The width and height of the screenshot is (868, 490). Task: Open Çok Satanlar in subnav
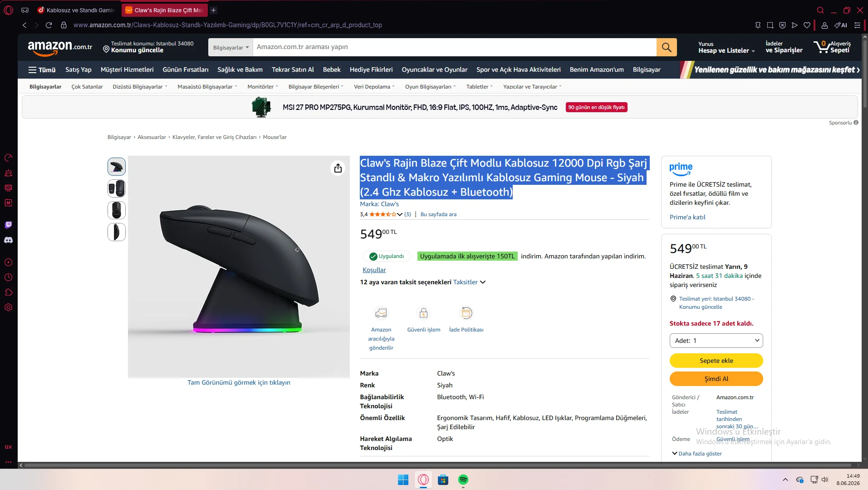point(87,87)
